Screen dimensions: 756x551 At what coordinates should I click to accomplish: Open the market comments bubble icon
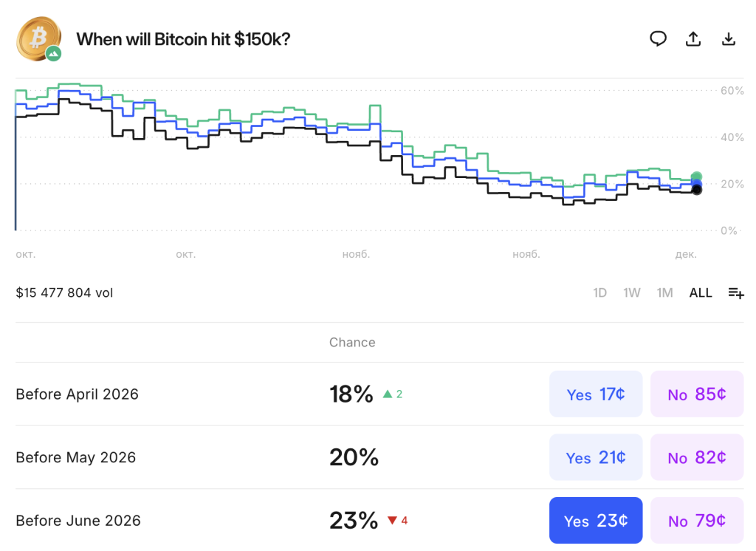[x=658, y=39]
